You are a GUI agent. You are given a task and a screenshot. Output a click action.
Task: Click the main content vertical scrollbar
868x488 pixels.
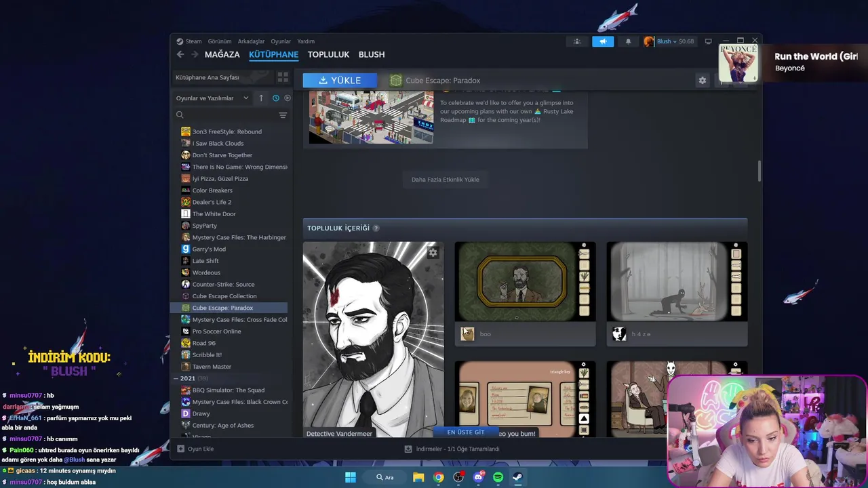tap(759, 171)
